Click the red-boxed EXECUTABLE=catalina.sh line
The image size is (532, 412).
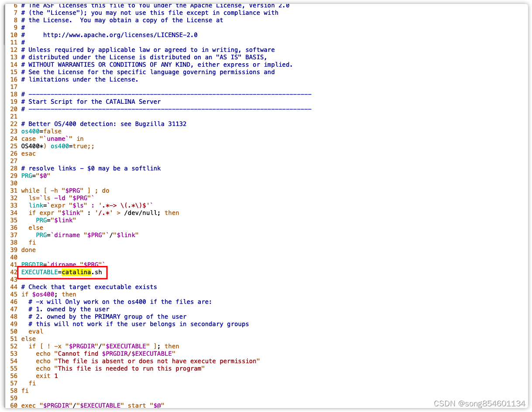tap(61, 272)
